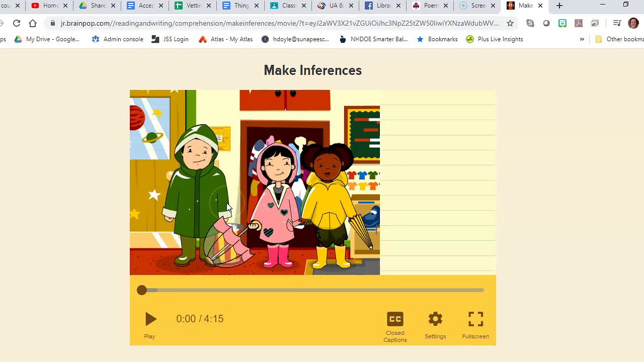This screenshot has height=362, width=644.
Task: Open the cast screen extension icon
Action: click(595, 23)
